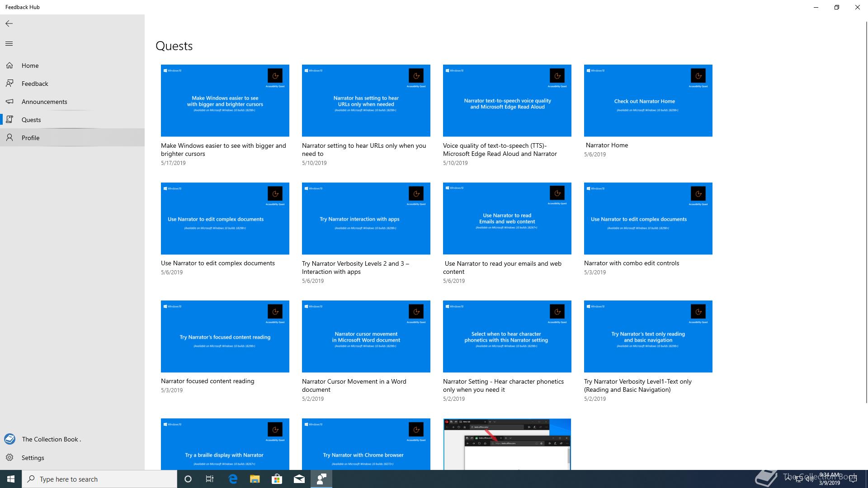Click the Quests map icon in the sidebar
The image size is (868, 488).
(9, 120)
